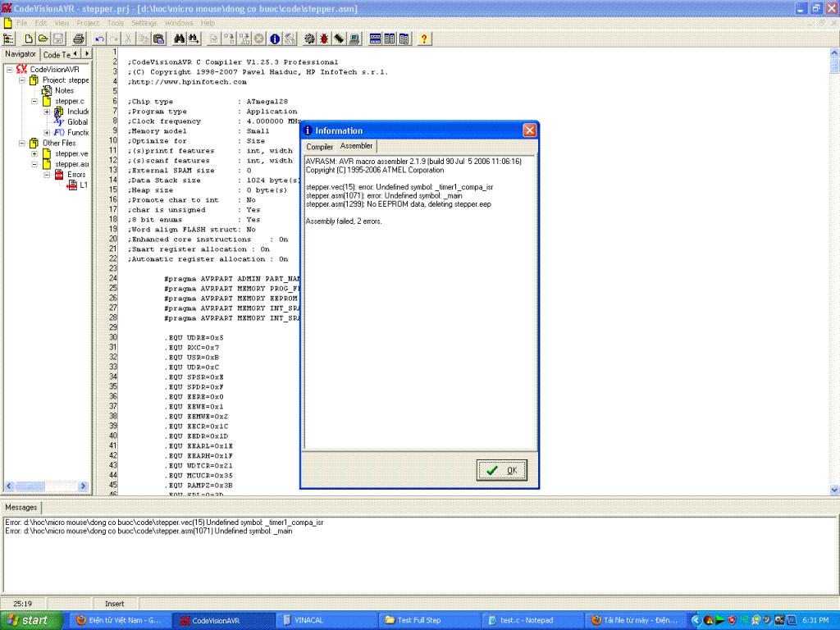Switch to Compiler tab in Information dialog
The height and width of the screenshot is (630, 840).
pyautogui.click(x=320, y=147)
